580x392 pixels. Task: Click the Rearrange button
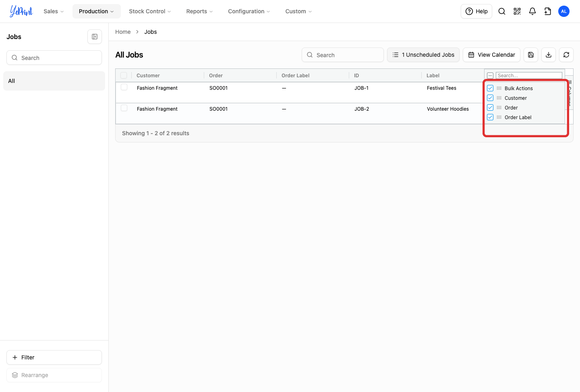pos(54,375)
